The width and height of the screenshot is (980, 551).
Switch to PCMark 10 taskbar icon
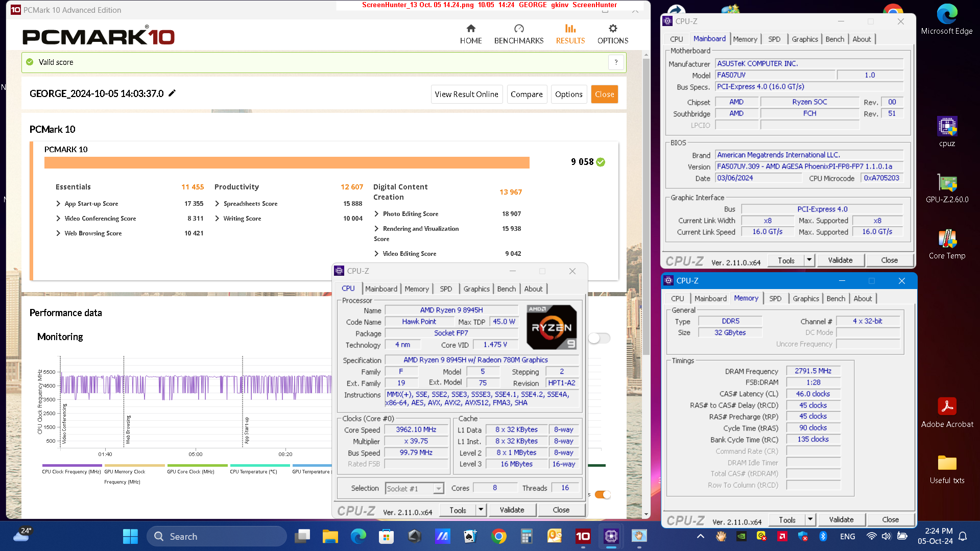[583, 536]
